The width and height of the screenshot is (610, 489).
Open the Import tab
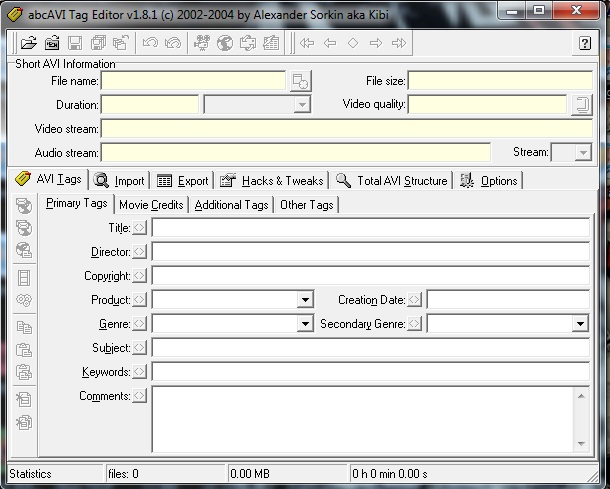click(x=119, y=181)
